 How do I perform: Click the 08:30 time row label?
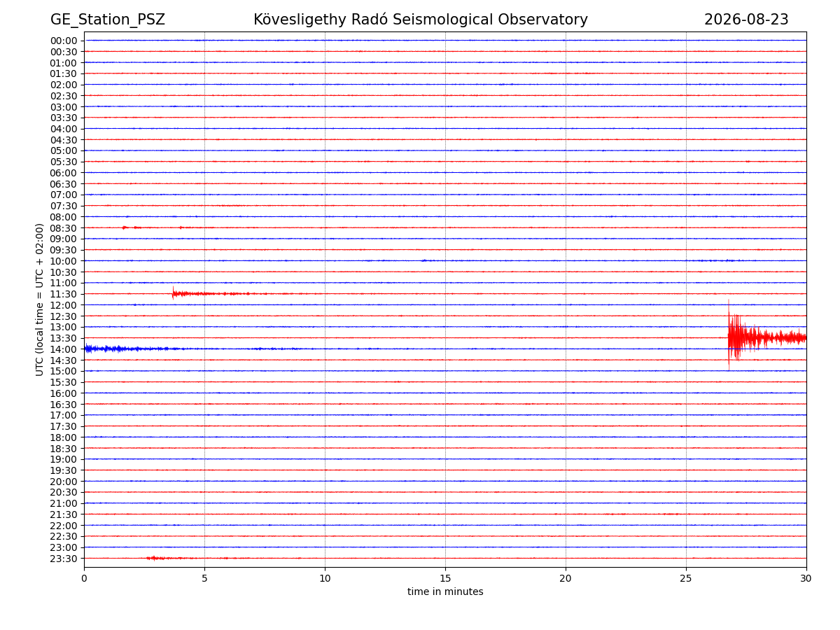[64, 228]
